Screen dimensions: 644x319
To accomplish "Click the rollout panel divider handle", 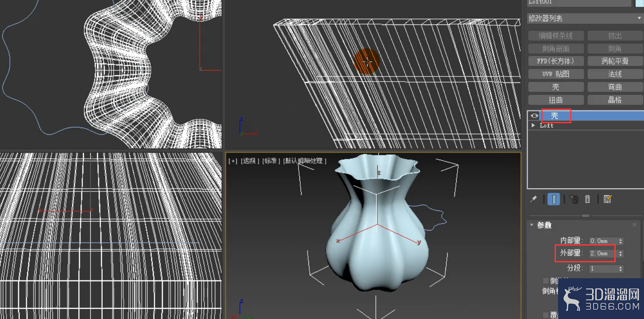I will [x=585, y=216].
